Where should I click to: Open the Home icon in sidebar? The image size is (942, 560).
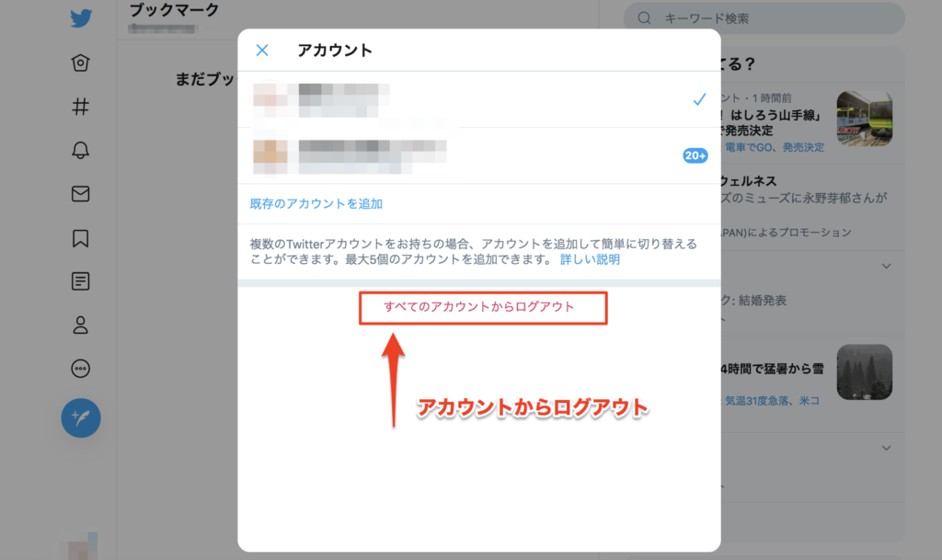point(81,63)
